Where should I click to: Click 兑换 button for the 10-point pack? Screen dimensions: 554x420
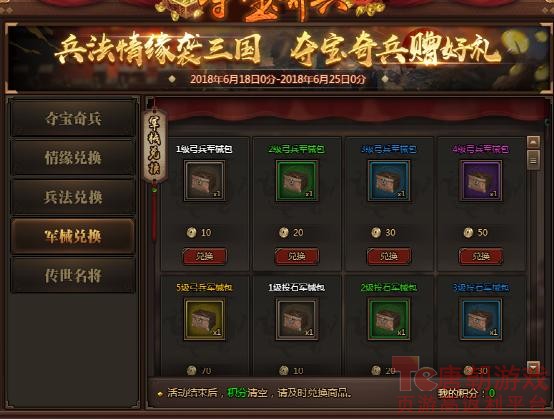pyautogui.click(x=205, y=256)
